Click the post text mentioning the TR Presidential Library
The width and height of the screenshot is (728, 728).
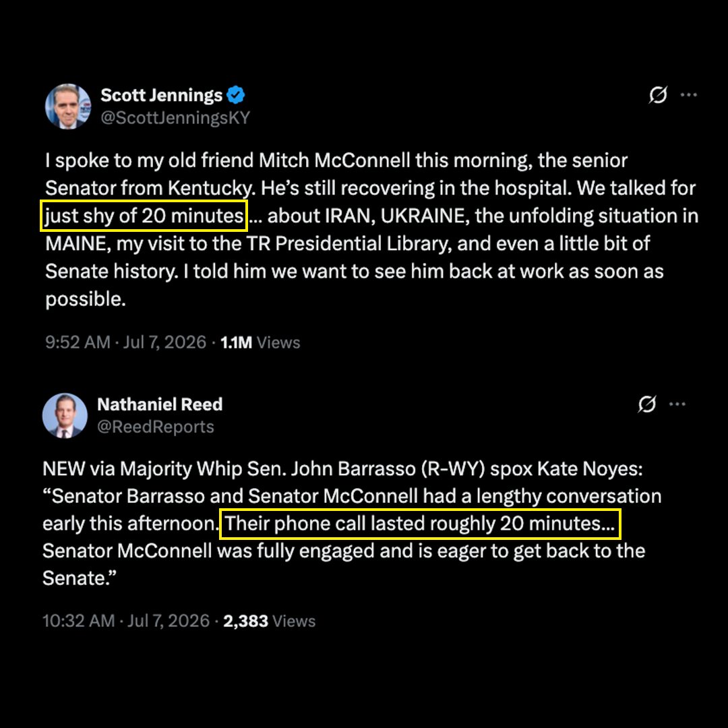tap(371, 230)
